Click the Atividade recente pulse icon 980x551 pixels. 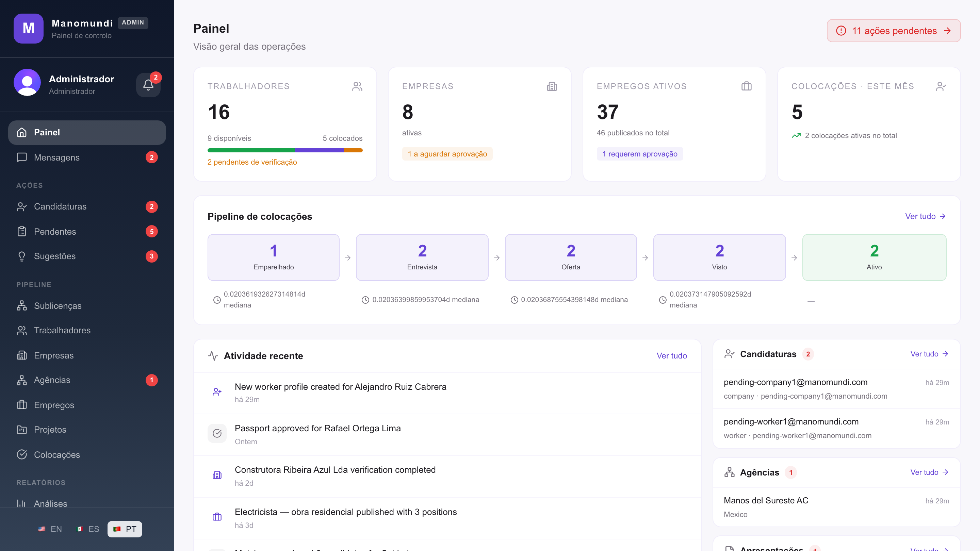213,355
